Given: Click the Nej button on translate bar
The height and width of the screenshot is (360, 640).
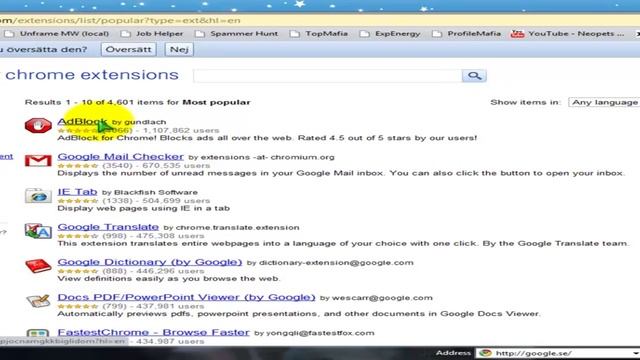Looking at the screenshot, I should pos(179,49).
